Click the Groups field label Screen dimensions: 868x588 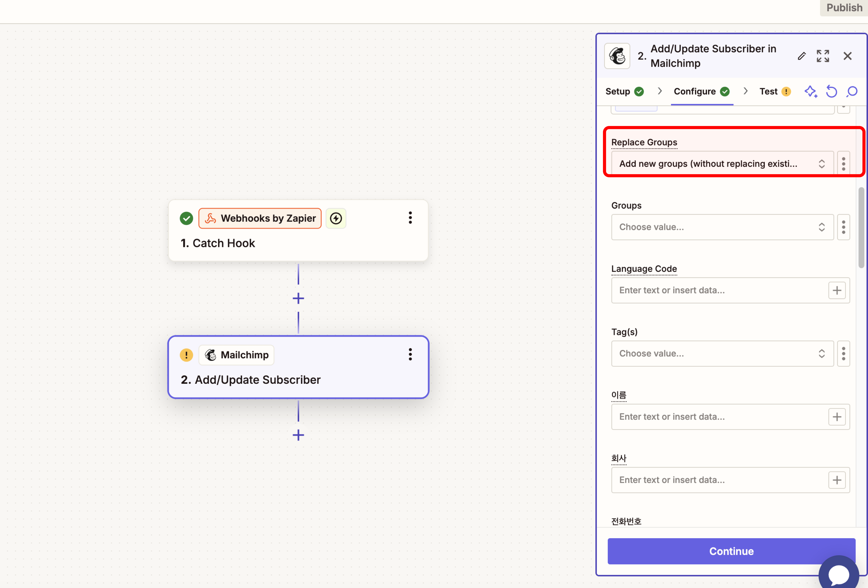click(x=626, y=205)
